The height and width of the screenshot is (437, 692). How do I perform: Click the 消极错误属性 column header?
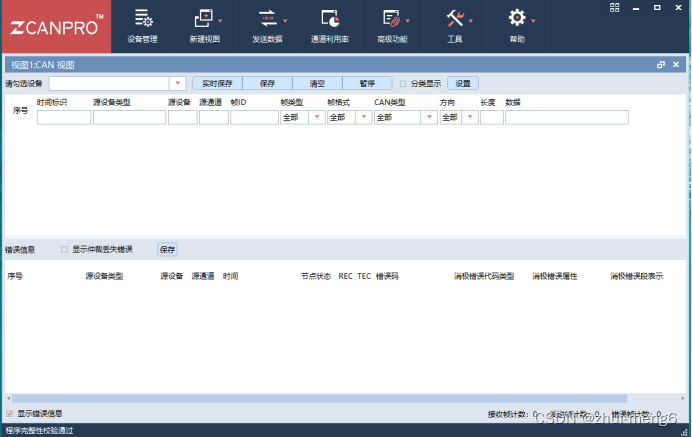(x=555, y=276)
